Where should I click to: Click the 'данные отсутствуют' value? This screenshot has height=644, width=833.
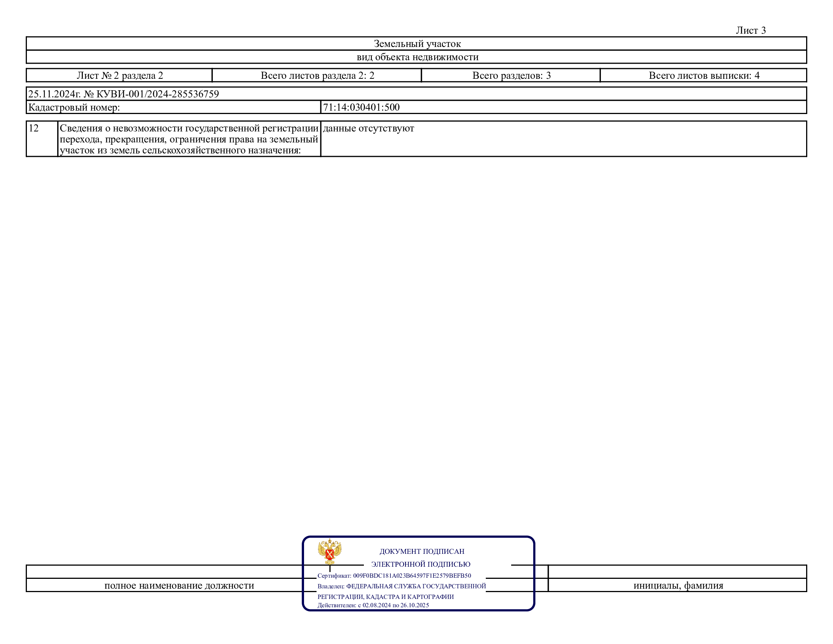coord(368,128)
